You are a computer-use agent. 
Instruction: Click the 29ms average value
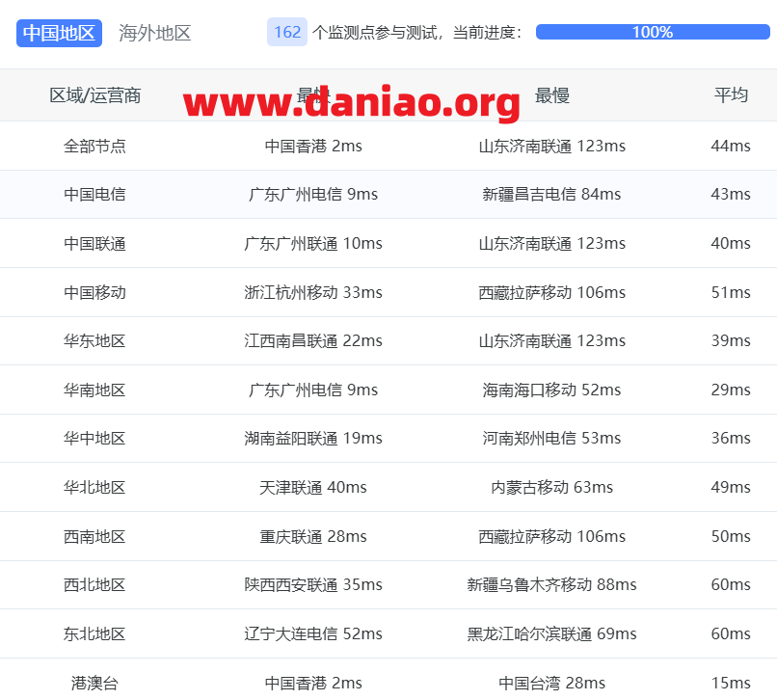coord(731,390)
